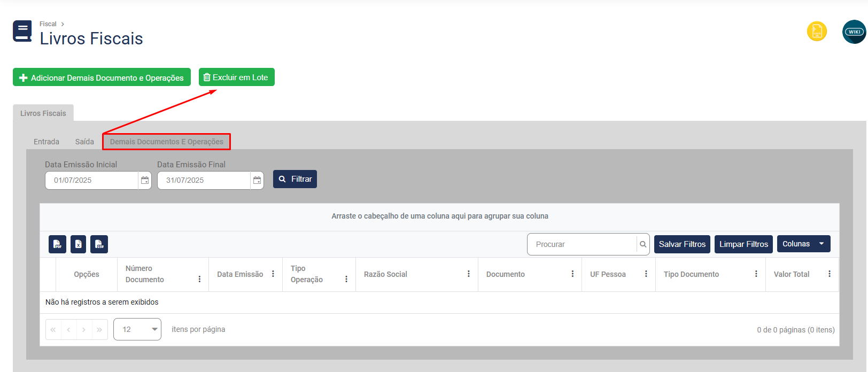Open Documento column menu

coord(572,274)
